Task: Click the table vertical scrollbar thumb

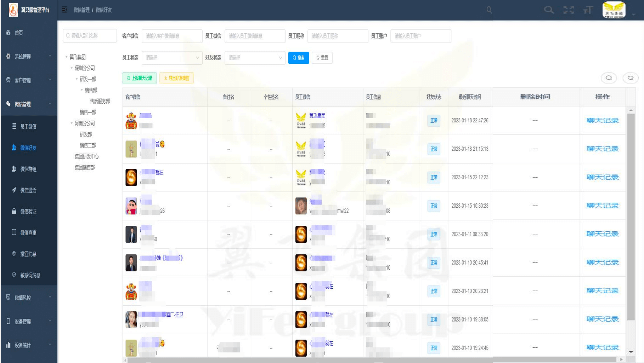Action: click(631, 217)
